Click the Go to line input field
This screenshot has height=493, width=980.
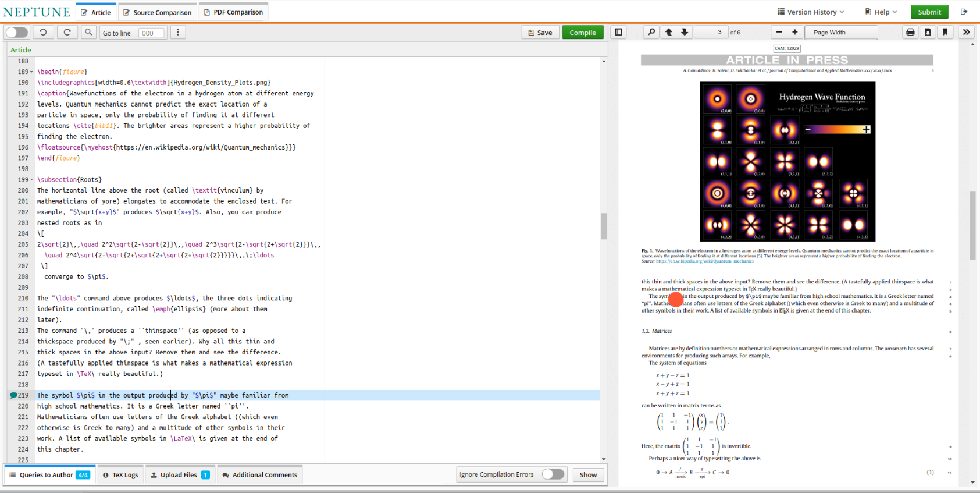[151, 33]
